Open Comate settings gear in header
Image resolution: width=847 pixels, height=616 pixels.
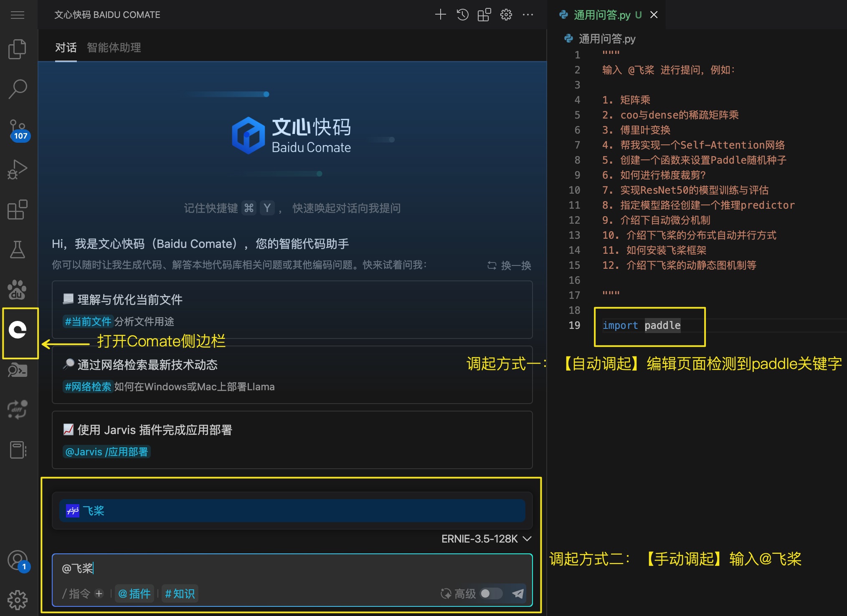pyautogui.click(x=506, y=15)
